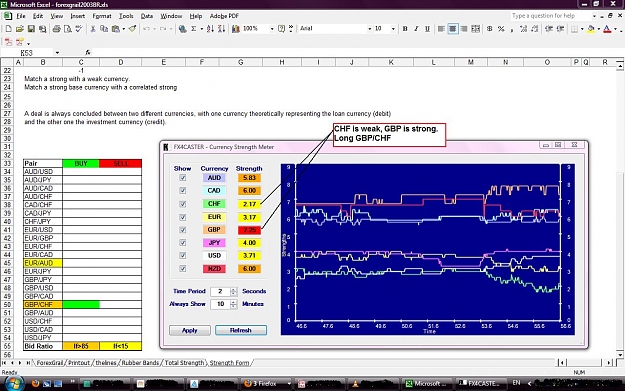This screenshot has width=625, height=391.
Task: Sort ascending with the A-Z icon
Action: 210,29
